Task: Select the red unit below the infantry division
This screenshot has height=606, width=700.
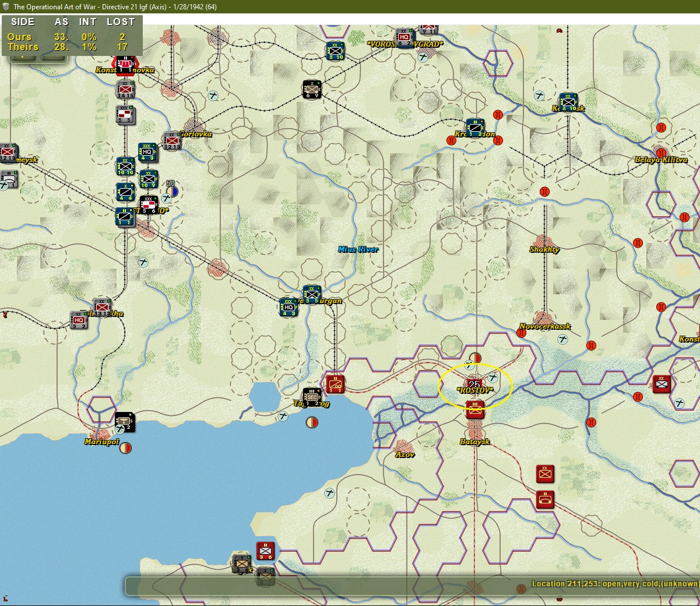Action: [x=545, y=499]
